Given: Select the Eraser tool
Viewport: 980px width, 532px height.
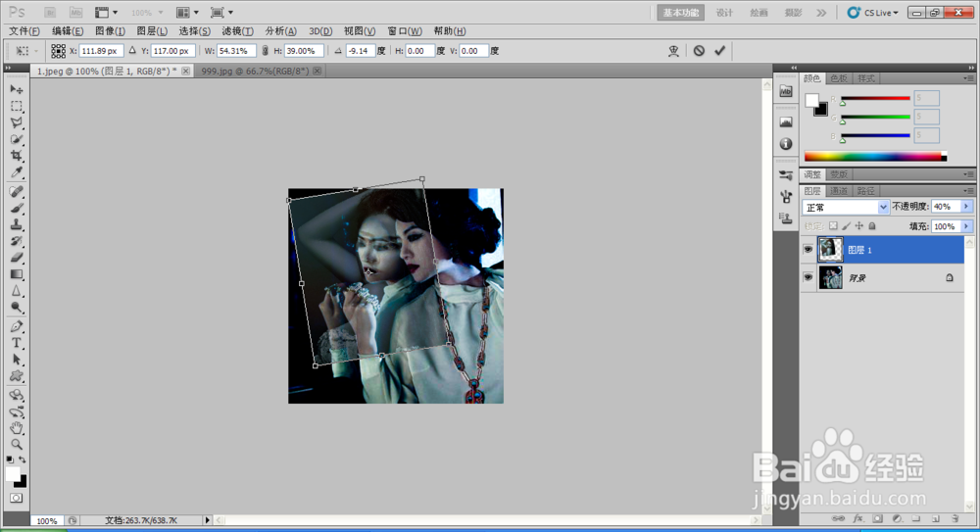Looking at the screenshot, I should click(17, 258).
